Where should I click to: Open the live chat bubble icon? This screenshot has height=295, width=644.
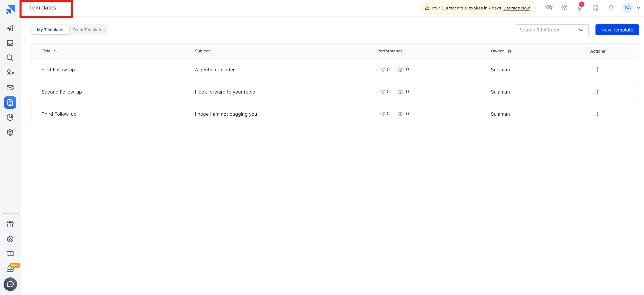pos(10,284)
